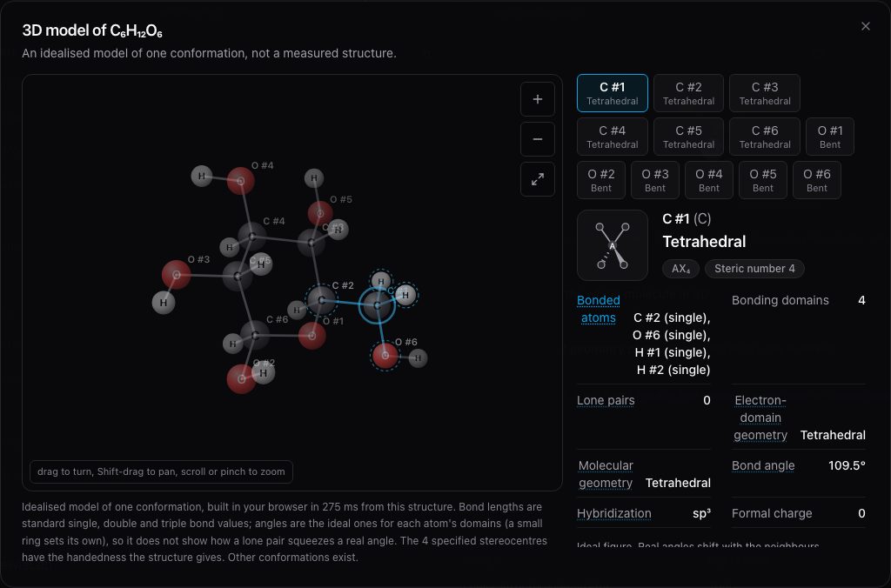Click the O #1 ring oxygen atom

pos(312,336)
